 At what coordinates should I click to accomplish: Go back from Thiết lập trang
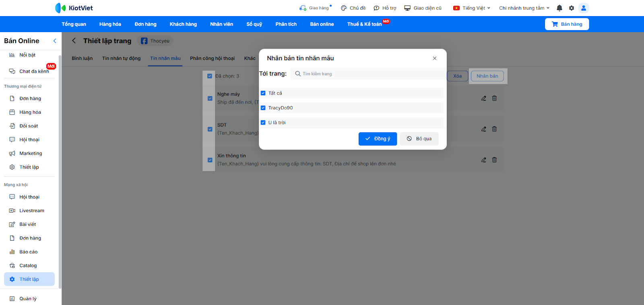coord(74,41)
